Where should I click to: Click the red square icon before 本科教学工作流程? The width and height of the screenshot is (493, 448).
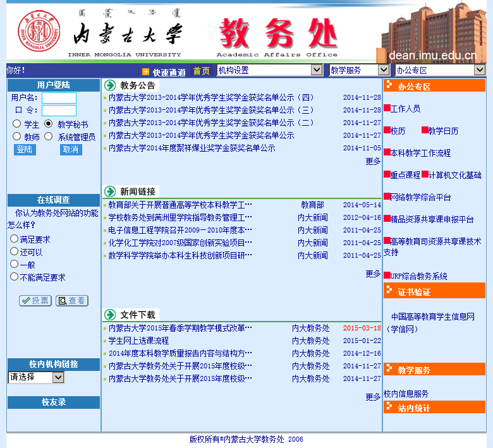[387, 152]
